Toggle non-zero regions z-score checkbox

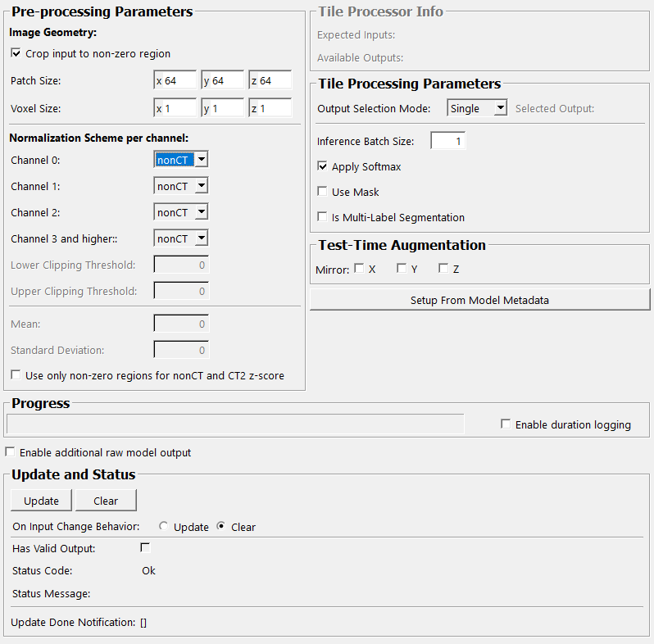(x=16, y=376)
